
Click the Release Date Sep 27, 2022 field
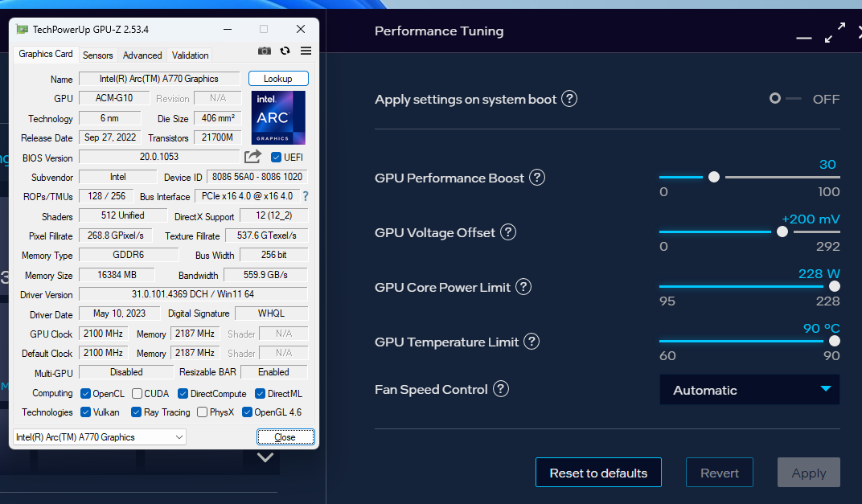tap(110, 137)
